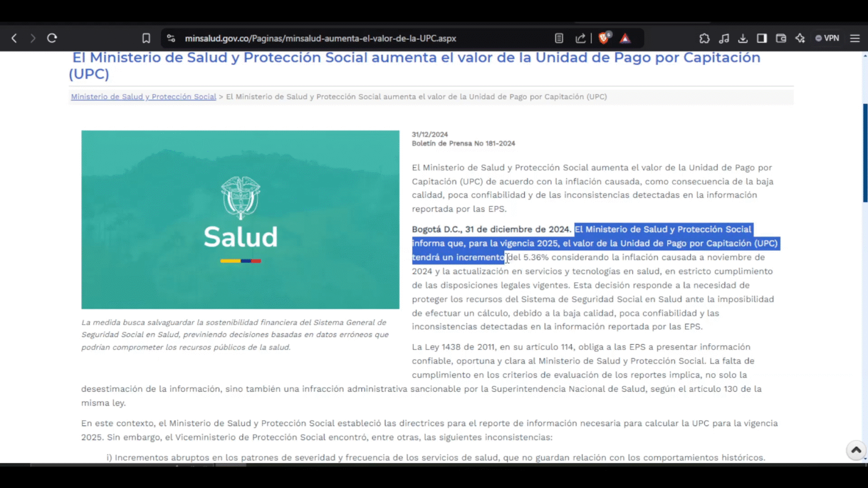Viewport: 868px width, 488px height.
Task: Reload the current page
Action: tap(52, 38)
